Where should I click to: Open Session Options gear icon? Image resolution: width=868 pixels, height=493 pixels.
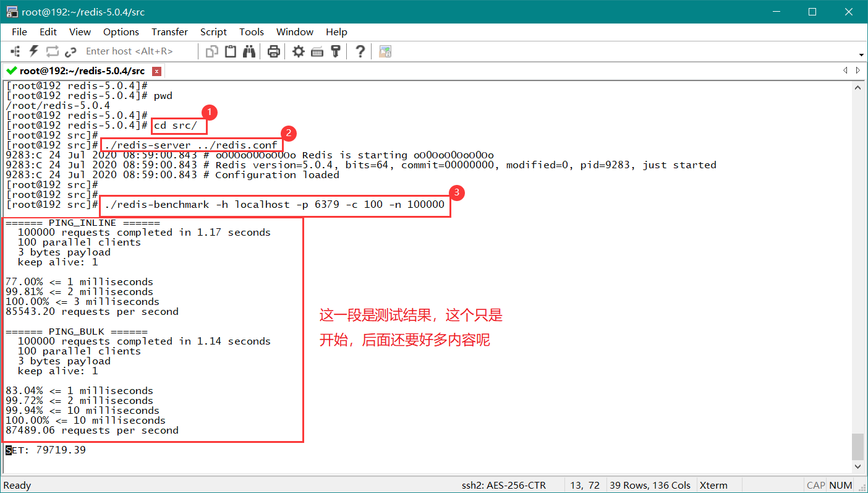(299, 51)
